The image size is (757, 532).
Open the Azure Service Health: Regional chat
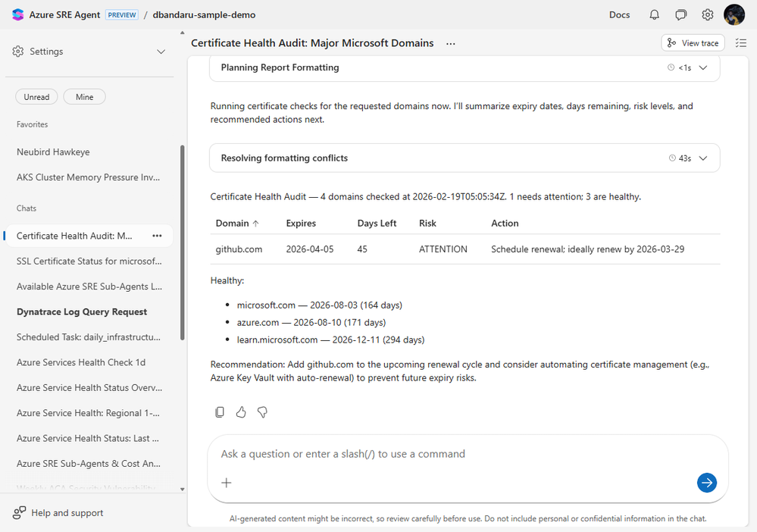89,413
